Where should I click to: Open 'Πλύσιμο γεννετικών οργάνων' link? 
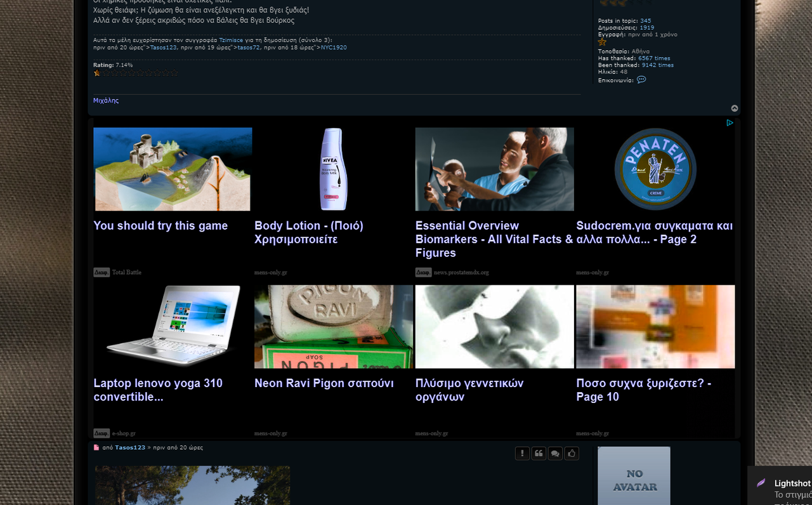(469, 390)
